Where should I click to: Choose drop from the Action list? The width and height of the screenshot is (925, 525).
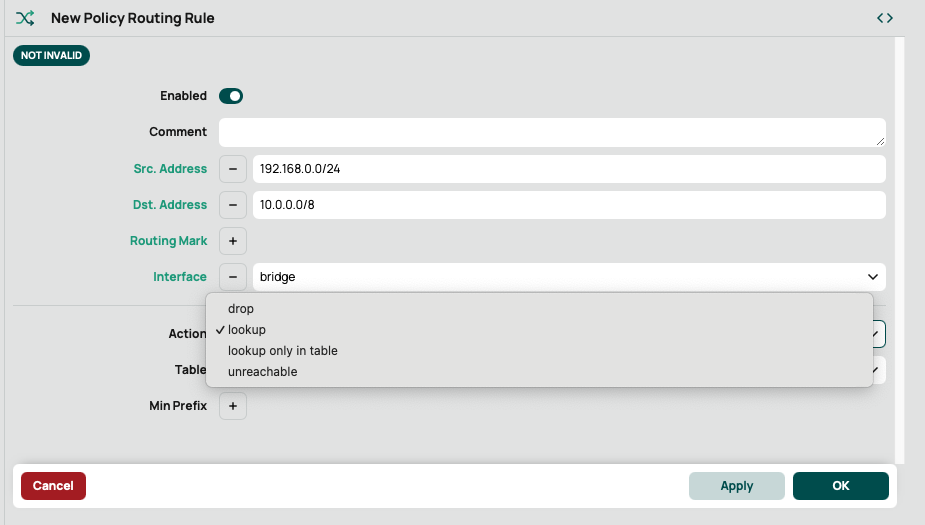tap(539, 309)
